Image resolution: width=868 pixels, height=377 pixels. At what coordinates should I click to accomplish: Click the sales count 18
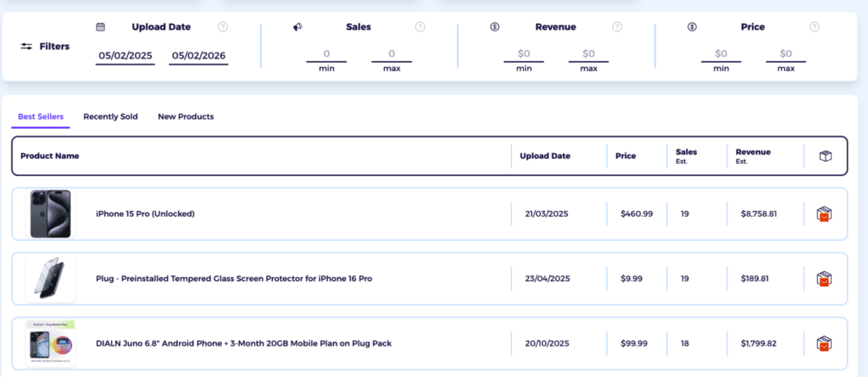point(685,344)
